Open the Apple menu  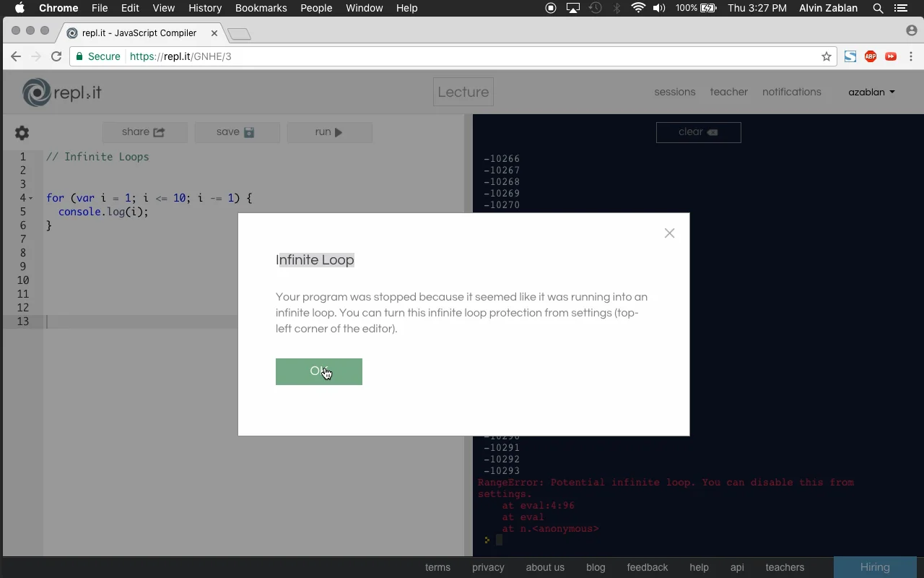19,8
